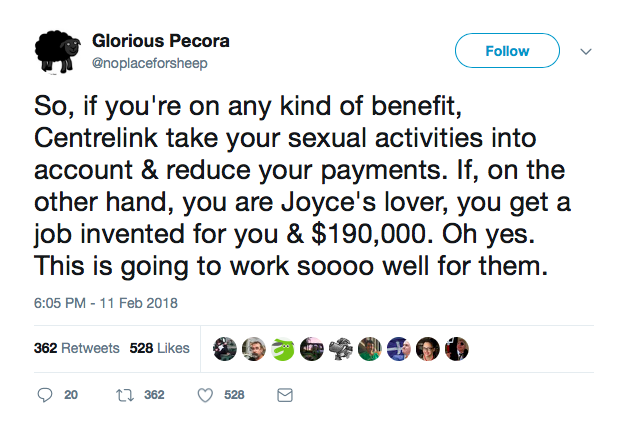Retweet using the arrows icon
The height and width of the screenshot is (434, 629).
tap(127, 395)
